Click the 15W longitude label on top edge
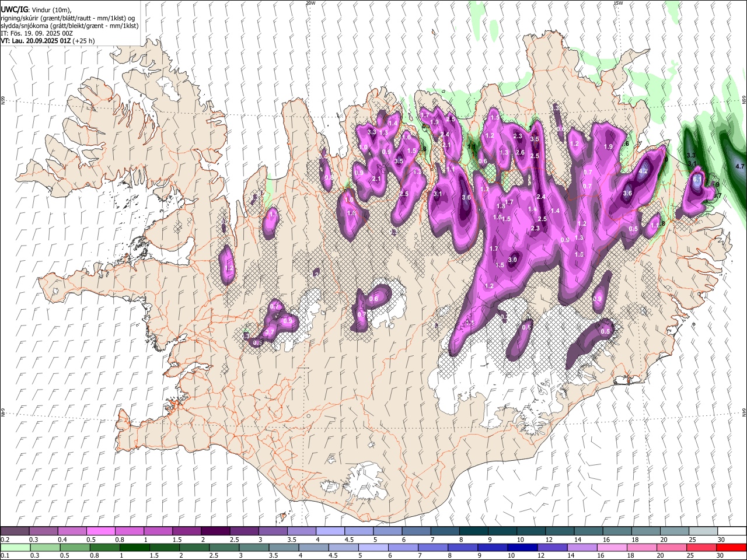The image size is (747, 560). pos(618,3)
